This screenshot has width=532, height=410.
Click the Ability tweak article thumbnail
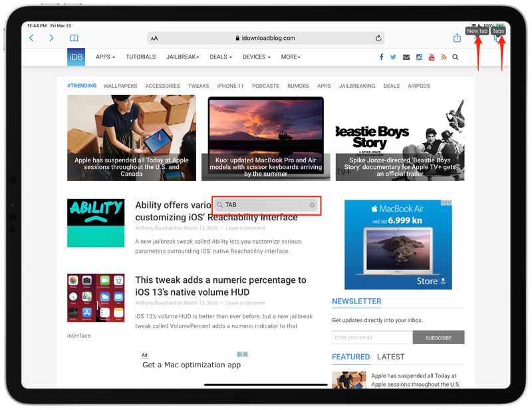[x=96, y=223]
